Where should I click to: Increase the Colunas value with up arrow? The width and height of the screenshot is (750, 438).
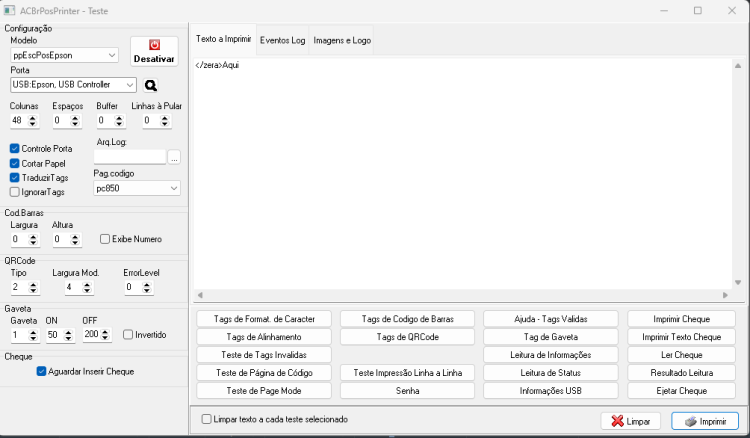point(33,118)
